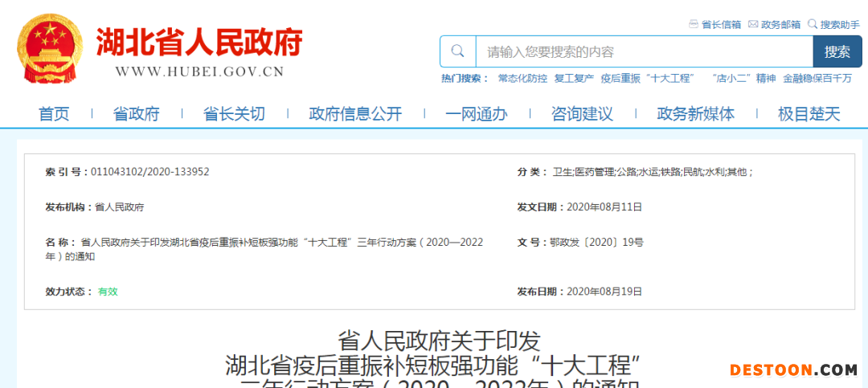Open the 极目楚天 navigation tab
Viewport: 868px width, 388px height.
809,114
